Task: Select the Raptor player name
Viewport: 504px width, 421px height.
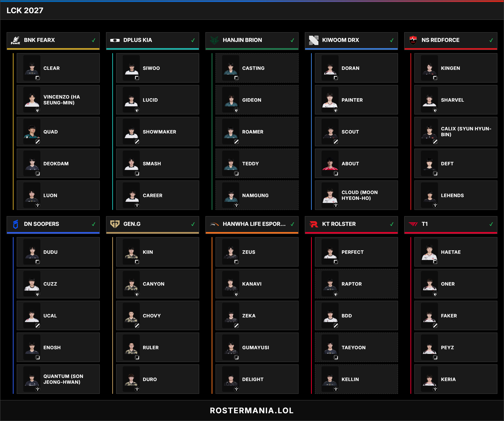Action: coord(351,284)
